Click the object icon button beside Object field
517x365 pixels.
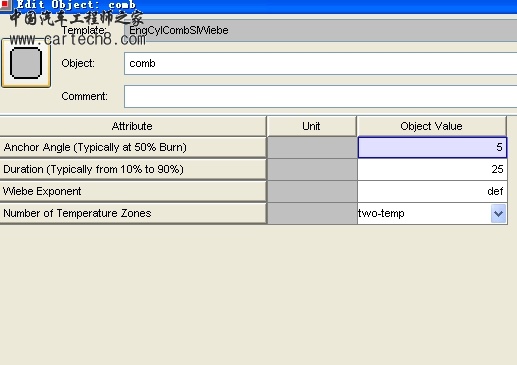26,63
